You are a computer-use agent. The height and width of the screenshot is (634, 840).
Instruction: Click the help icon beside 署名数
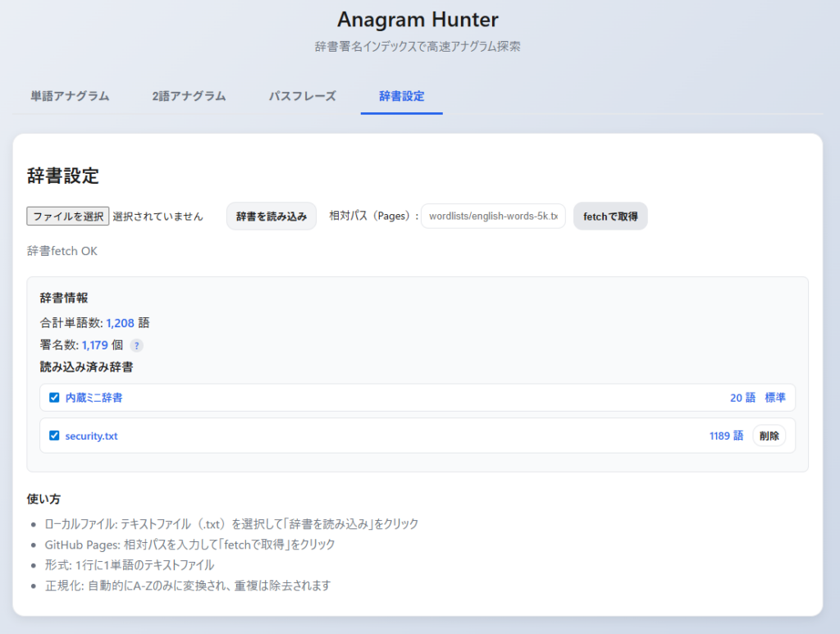pos(137,345)
